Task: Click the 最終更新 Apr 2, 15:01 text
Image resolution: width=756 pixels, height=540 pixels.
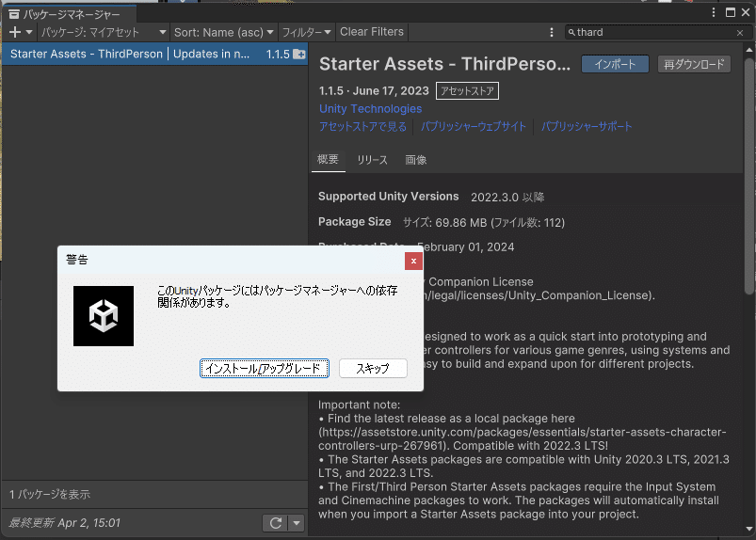Action: [65, 523]
